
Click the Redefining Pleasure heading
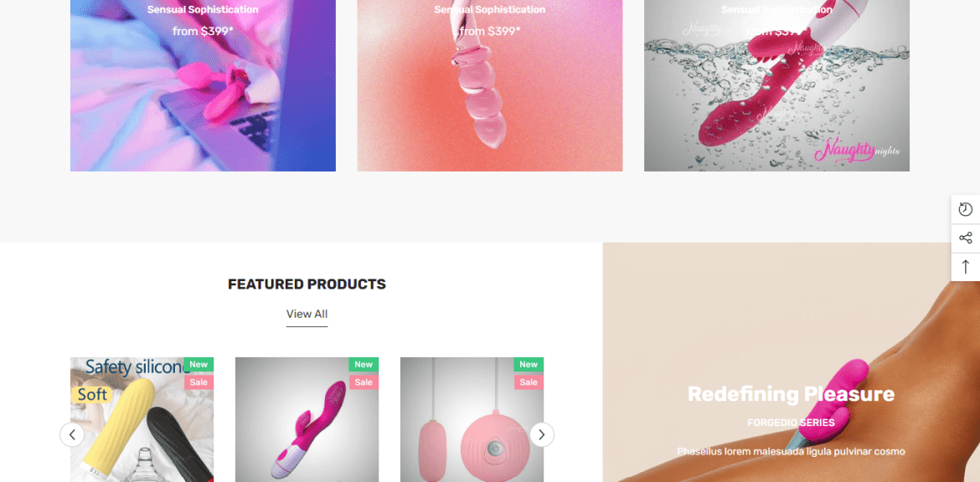791,394
